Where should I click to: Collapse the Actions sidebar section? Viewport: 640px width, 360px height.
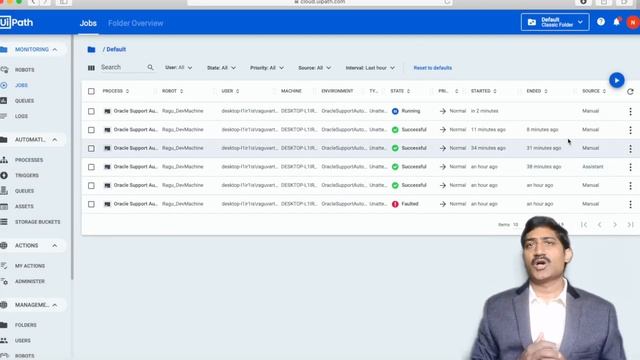(x=55, y=246)
